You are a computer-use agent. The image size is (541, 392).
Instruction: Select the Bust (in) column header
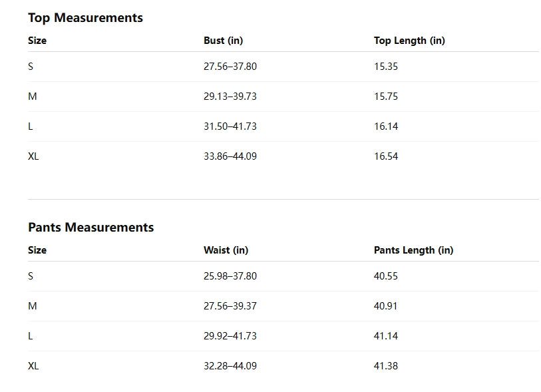[223, 41]
